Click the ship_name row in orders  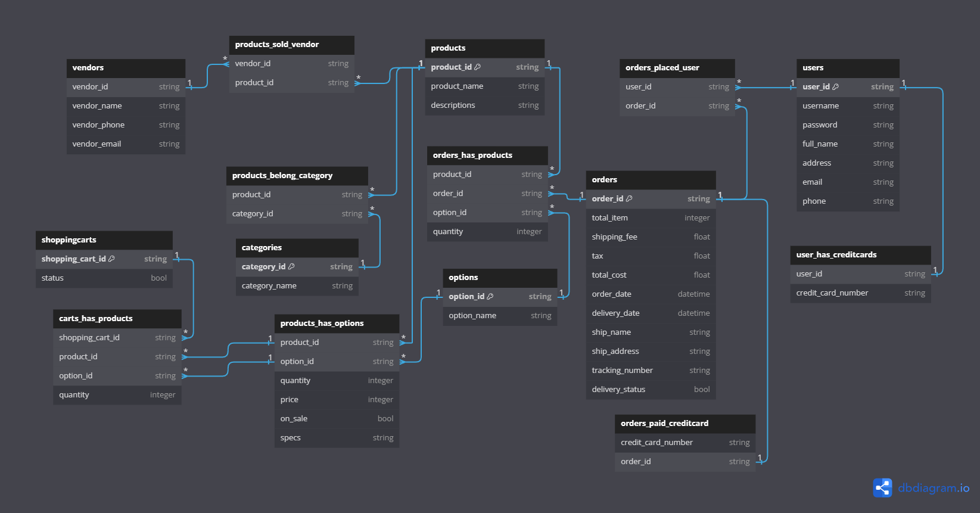pyautogui.click(x=651, y=332)
